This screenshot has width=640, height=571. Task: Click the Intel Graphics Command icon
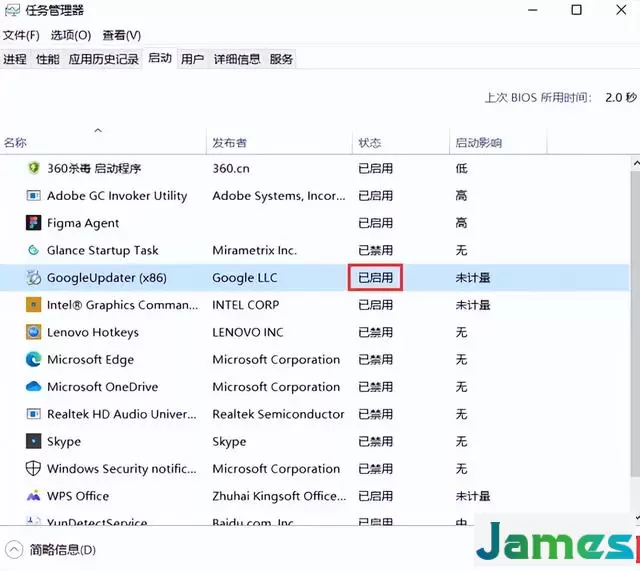point(33,304)
